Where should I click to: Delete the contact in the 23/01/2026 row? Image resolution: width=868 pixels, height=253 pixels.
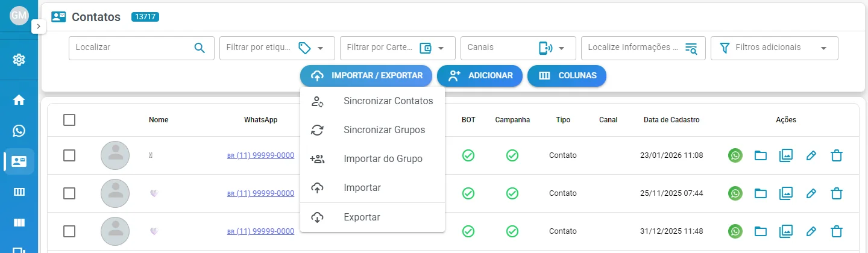pyautogui.click(x=836, y=155)
